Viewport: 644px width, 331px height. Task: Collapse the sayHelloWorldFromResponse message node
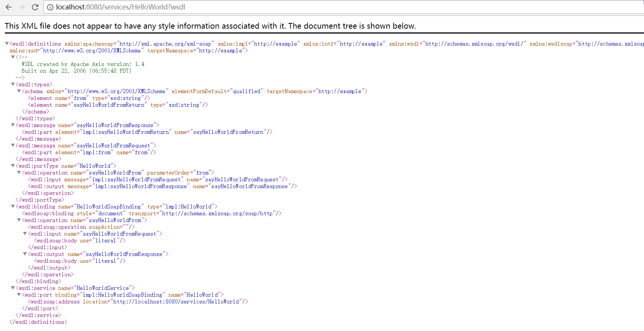13,125
